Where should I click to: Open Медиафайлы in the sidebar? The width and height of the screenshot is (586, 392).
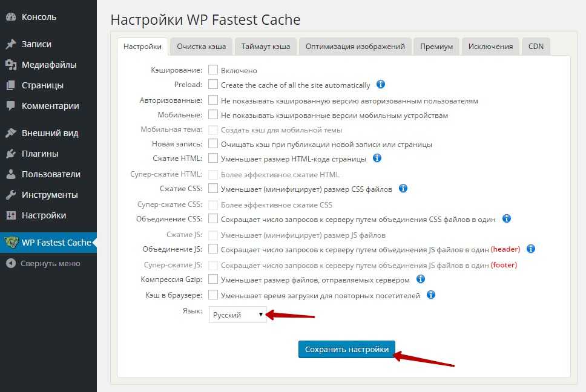[x=48, y=65]
